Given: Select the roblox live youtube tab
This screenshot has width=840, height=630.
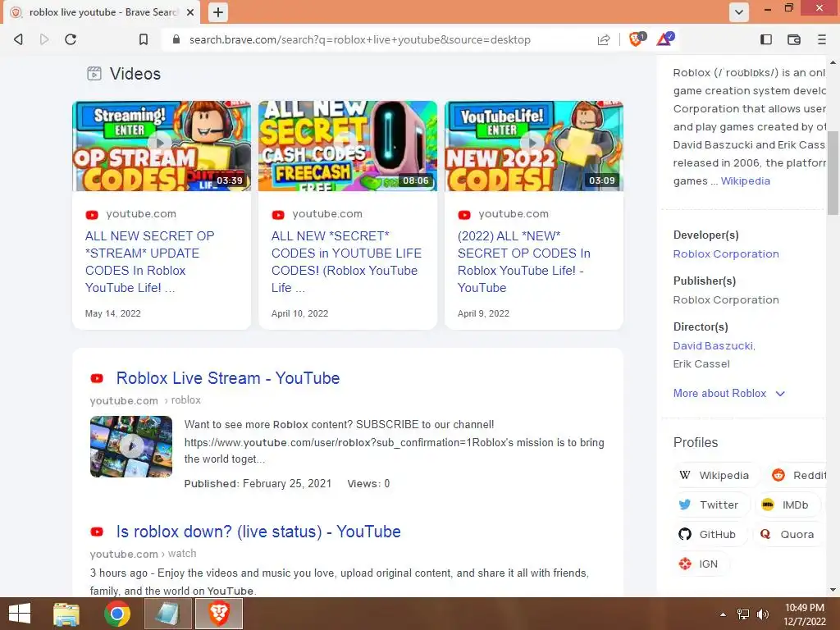Looking at the screenshot, I should tap(102, 11).
